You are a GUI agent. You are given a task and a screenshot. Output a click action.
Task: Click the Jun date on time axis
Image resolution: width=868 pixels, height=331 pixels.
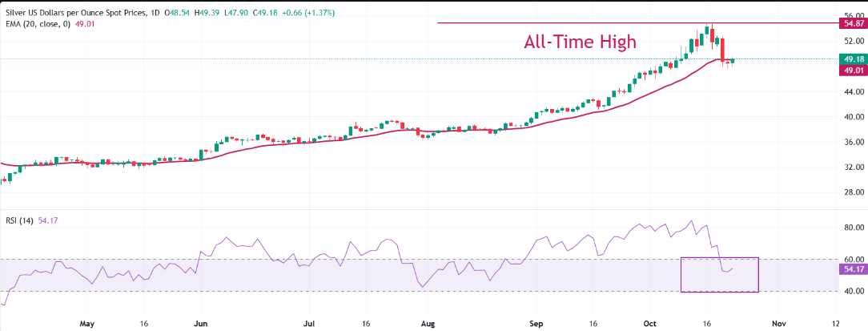click(201, 324)
